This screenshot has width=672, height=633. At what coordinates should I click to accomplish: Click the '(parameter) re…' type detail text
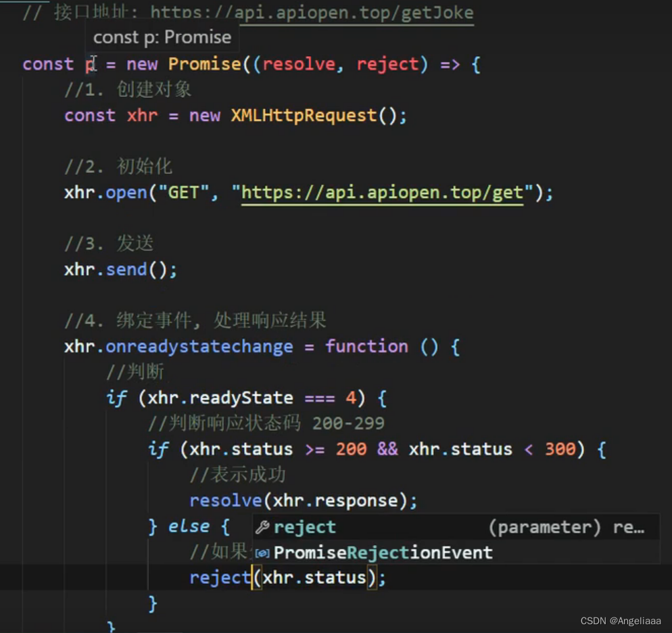[x=566, y=527]
